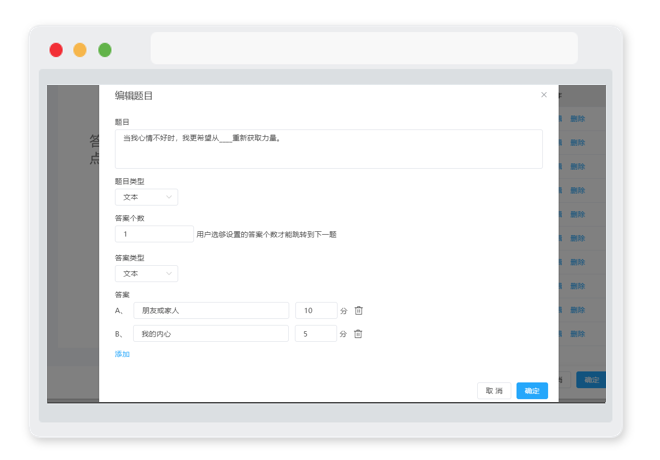
Task: Click the blue 确定 button in the dialog
Action: [x=532, y=391]
